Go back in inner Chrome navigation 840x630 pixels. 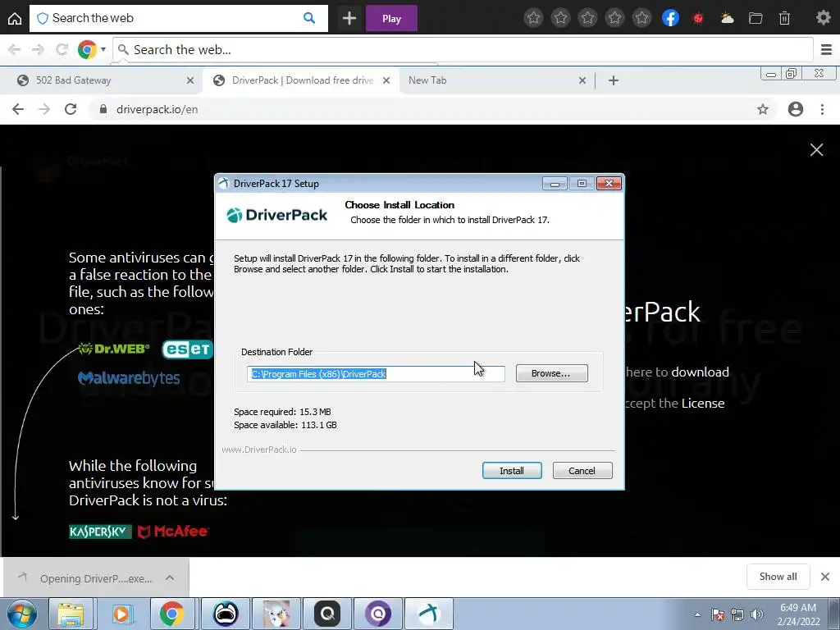point(18,109)
